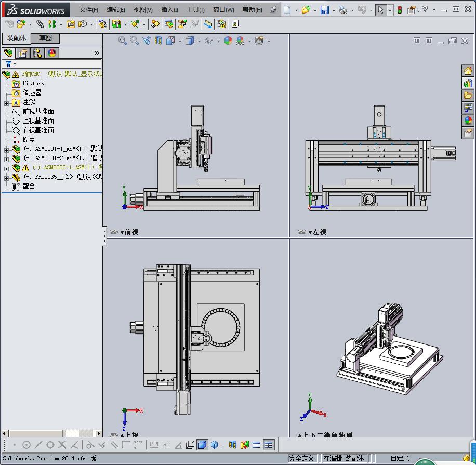Expand the 注解 annotations folder

click(6, 103)
